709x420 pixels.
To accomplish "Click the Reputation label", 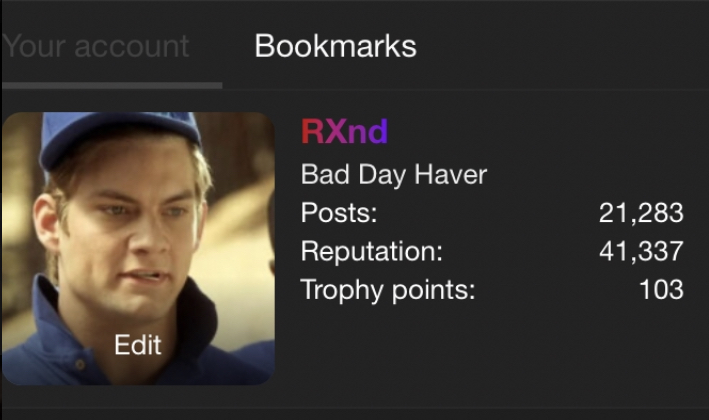I will click(x=372, y=251).
